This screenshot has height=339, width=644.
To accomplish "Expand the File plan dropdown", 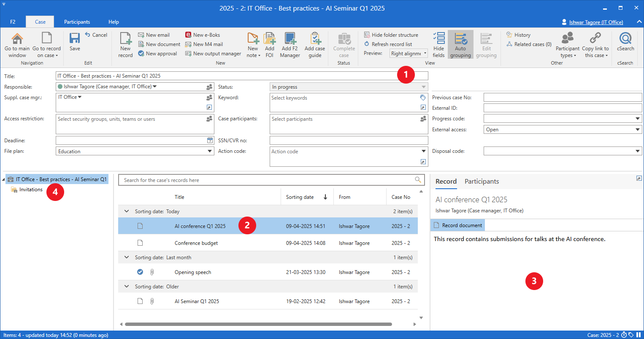I will coord(210,152).
